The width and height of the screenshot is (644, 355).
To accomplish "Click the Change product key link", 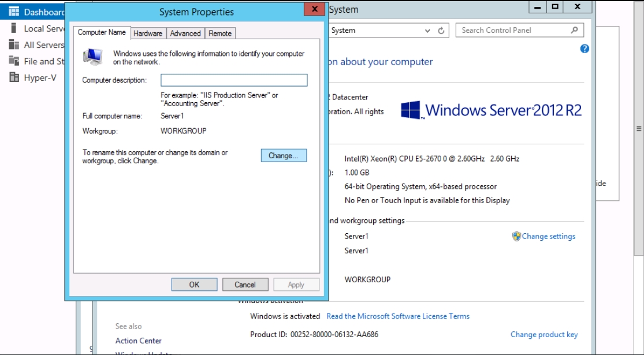I will pyautogui.click(x=544, y=334).
